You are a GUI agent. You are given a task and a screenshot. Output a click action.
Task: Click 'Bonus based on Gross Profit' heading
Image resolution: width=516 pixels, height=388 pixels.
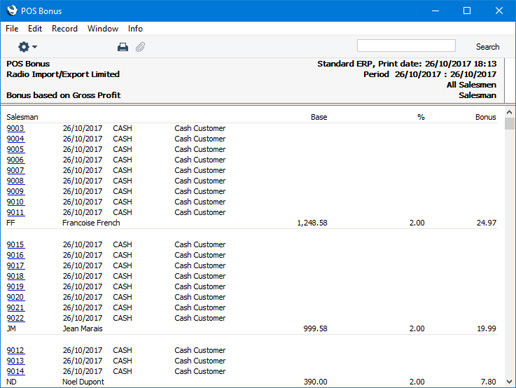[x=63, y=95]
